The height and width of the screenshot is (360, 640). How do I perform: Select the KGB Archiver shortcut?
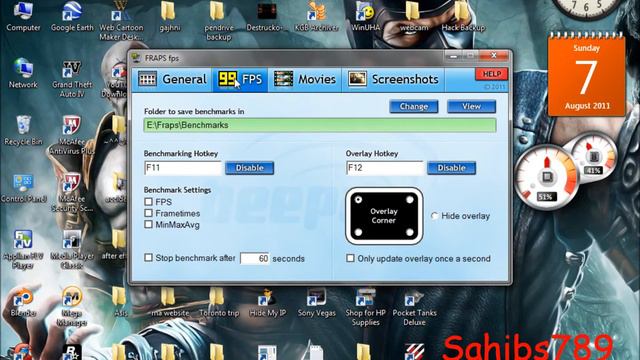(x=317, y=16)
